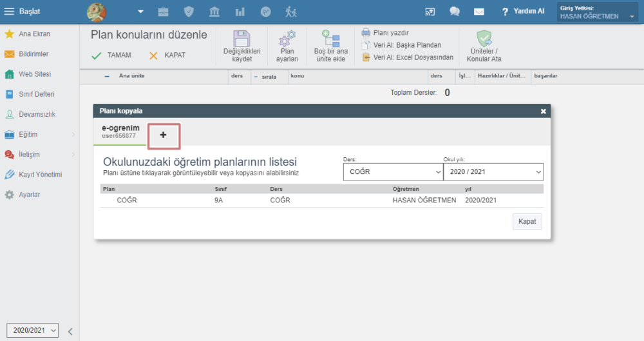Open the Okul yılı dropdown 2020 / 2021

493,172
